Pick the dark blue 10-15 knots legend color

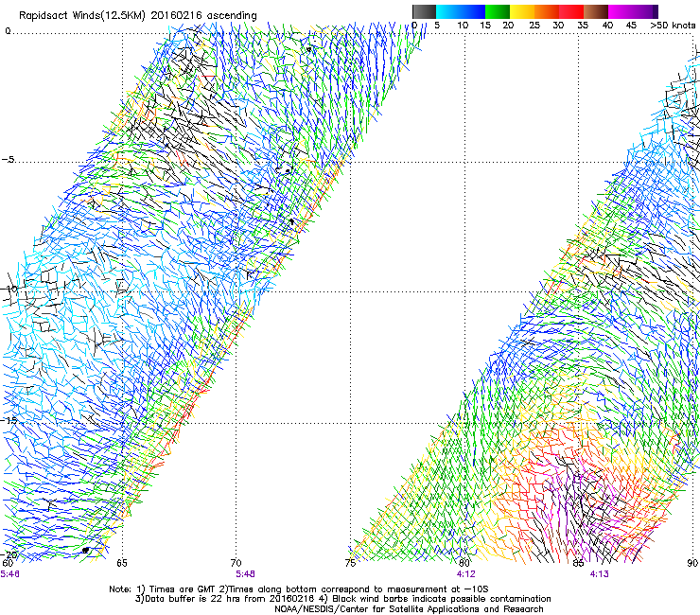coord(473,11)
